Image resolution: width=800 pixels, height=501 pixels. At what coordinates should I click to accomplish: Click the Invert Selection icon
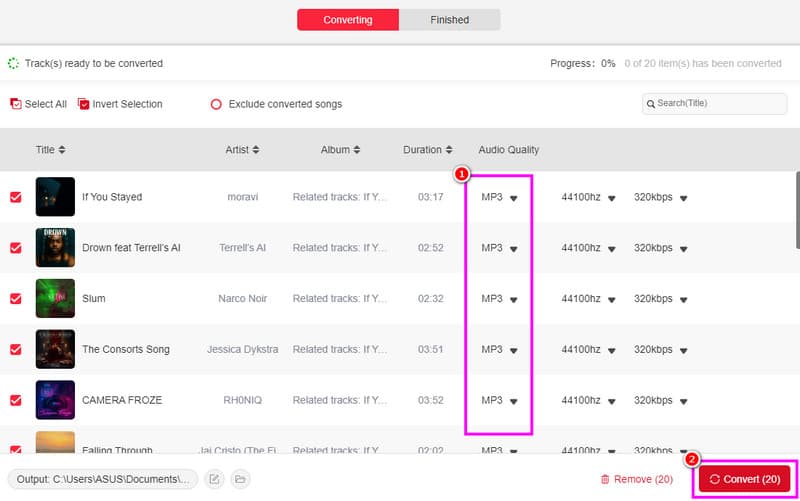[x=84, y=104]
